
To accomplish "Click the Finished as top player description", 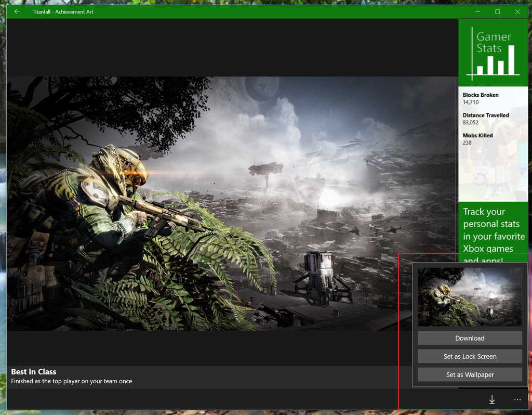I will [x=71, y=381].
